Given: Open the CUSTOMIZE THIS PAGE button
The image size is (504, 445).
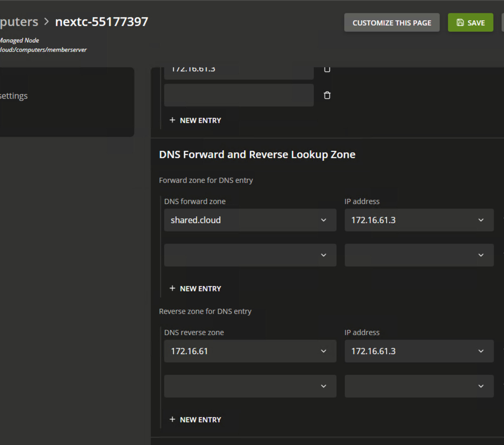Looking at the screenshot, I should coord(391,23).
